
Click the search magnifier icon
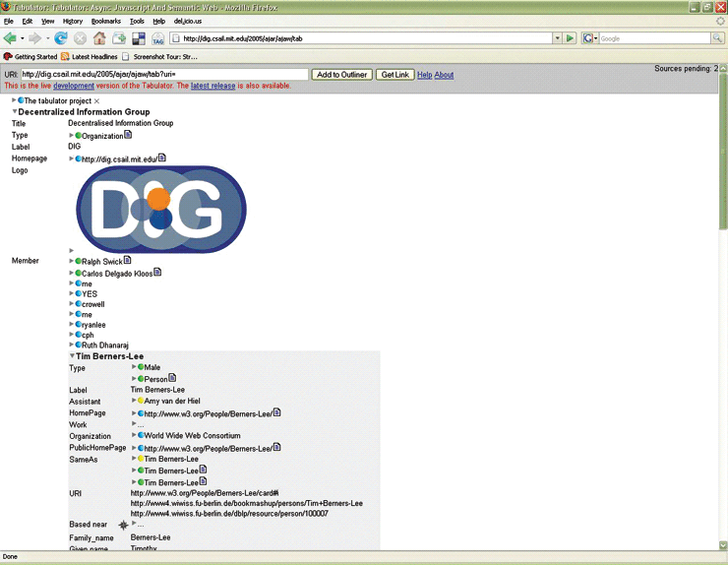click(717, 38)
